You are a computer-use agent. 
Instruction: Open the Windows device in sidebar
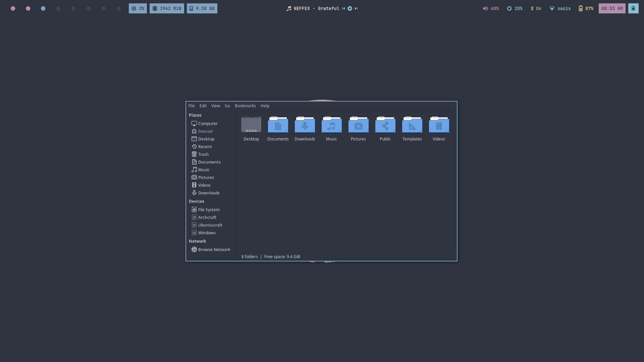coord(207,233)
